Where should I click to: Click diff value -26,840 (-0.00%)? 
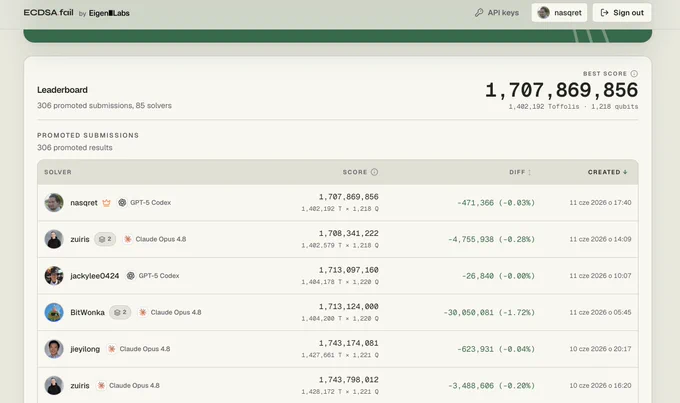498,276
